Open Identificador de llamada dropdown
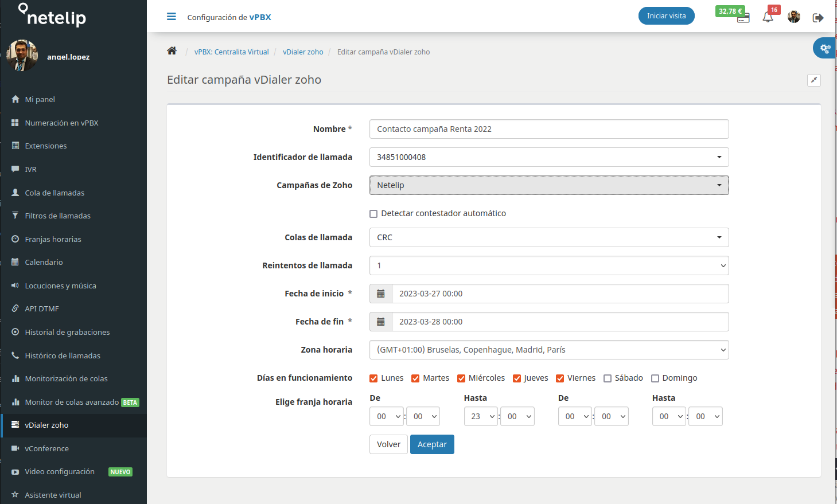This screenshot has height=504, width=837. coord(549,157)
